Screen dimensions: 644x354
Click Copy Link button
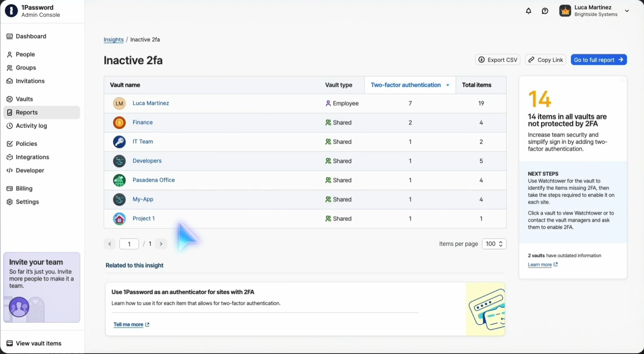pyautogui.click(x=546, y=60)
